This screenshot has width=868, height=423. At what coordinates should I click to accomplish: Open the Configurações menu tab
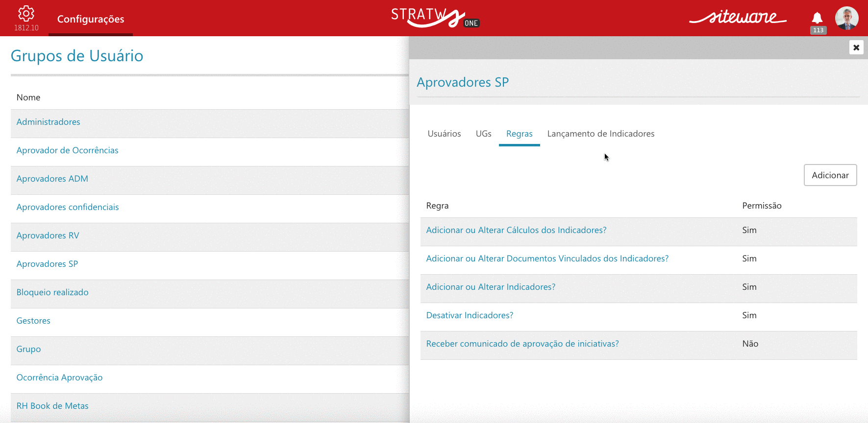coord(91,19)
